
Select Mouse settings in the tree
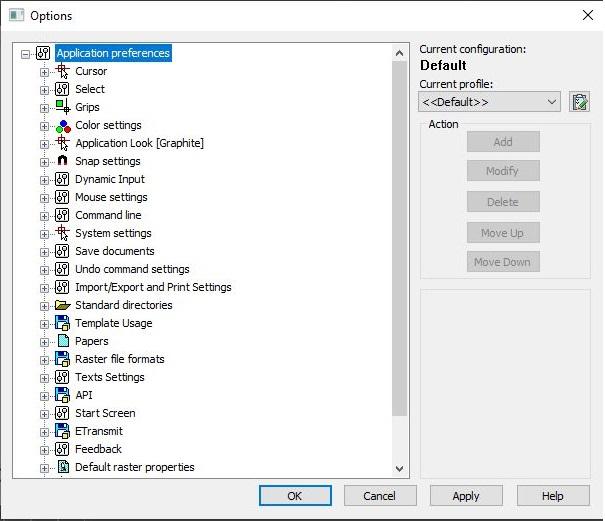111,197
